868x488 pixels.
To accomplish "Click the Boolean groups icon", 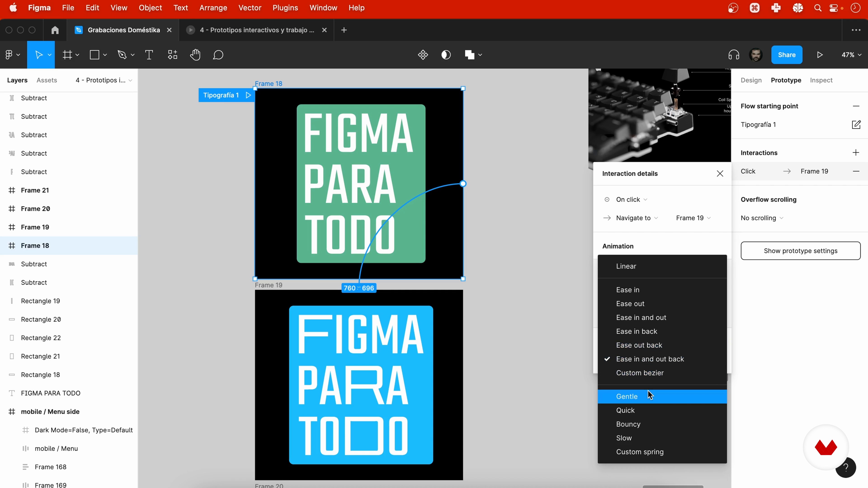I will click(469, 54).
